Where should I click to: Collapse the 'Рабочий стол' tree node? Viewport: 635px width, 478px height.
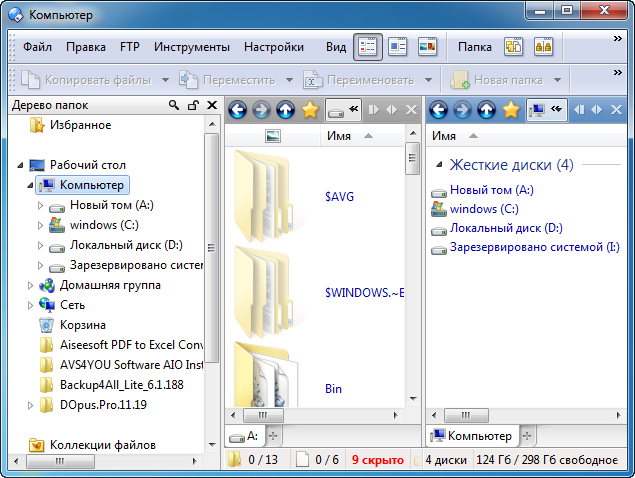coord(20,165)
